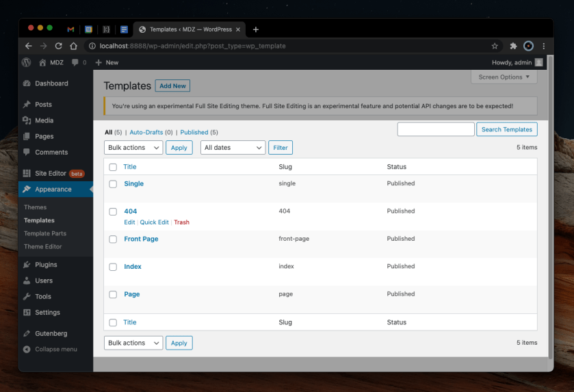574x392 pixels.
Task: Expand the All dates filter dropdown
Action: 233,148
